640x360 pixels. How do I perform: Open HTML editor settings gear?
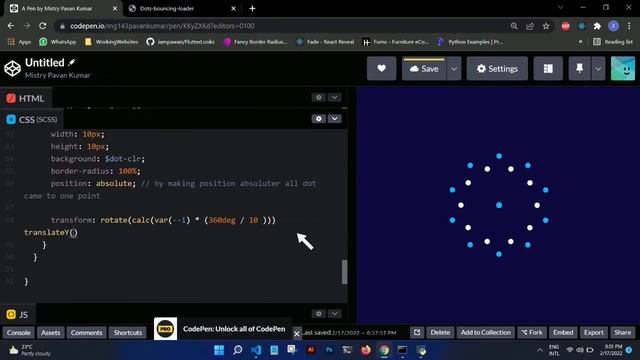[318, 98]
